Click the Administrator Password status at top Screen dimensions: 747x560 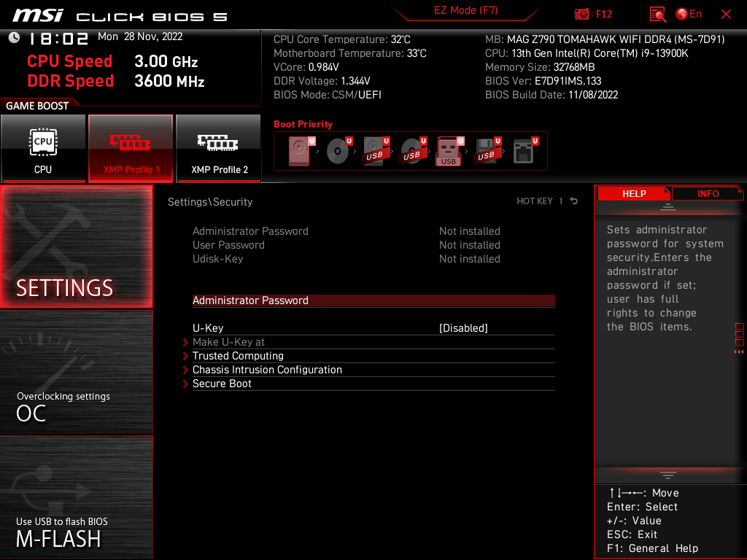[x=347, y=231]
